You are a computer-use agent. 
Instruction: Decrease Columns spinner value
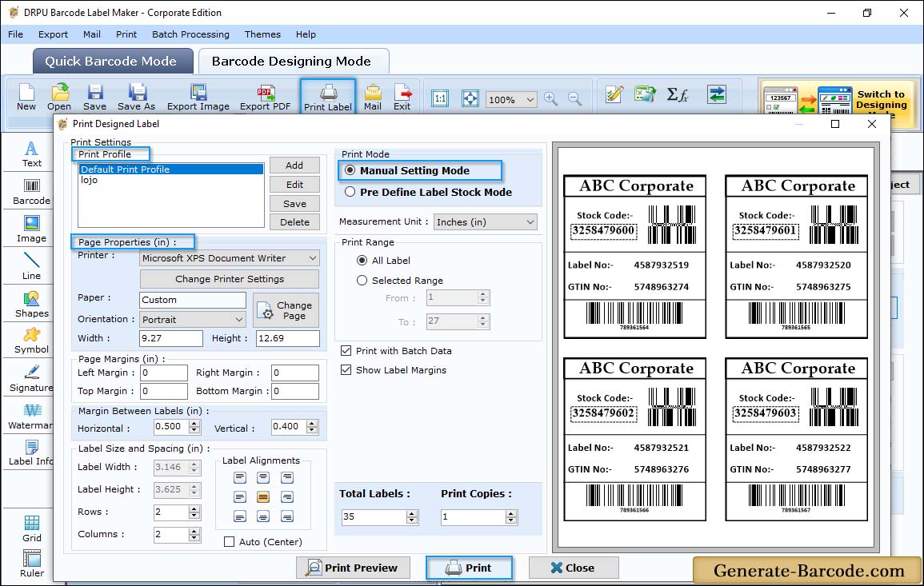[x=194, y=538]
